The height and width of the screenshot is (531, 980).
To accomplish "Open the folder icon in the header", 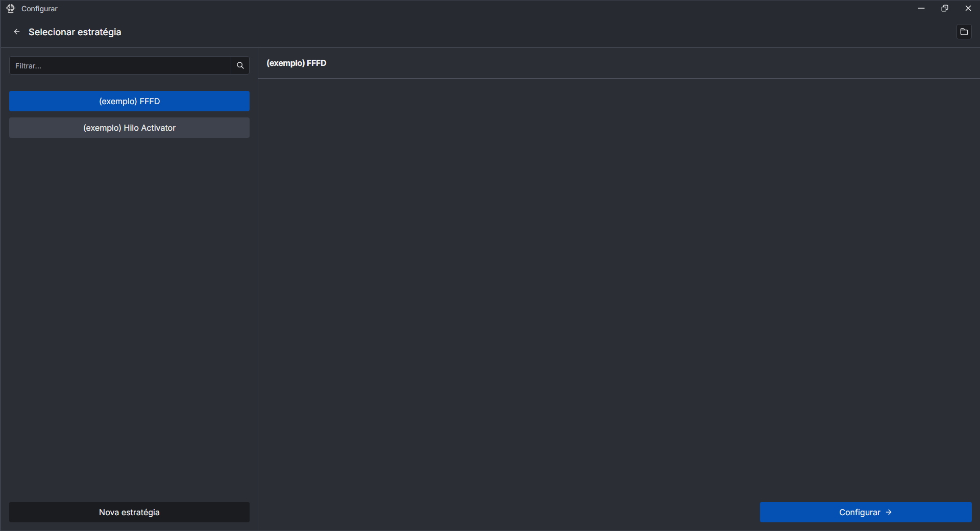I will (x=964, y=32).
